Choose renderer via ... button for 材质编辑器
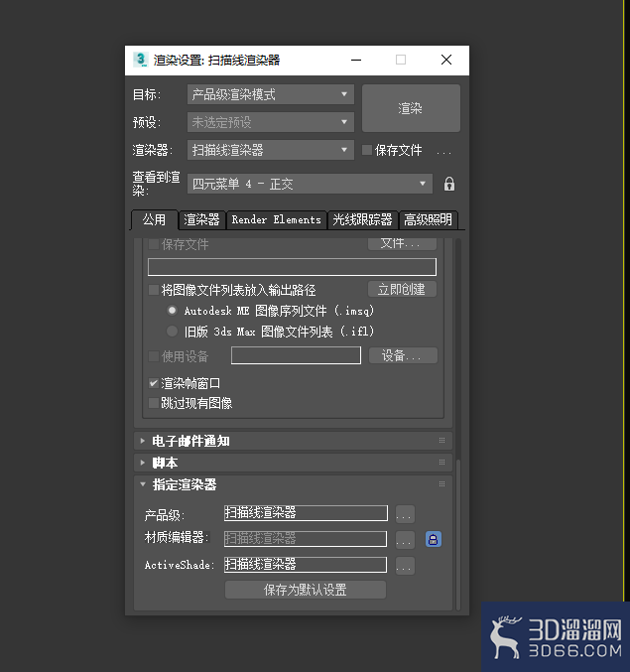Image resolution: width=630 pixels, height=672 pixels. pyautogui.click(x=405, y=540)
